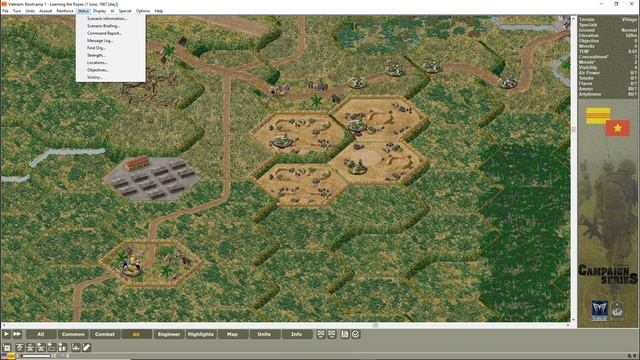Choose Scenario Information from Status menu
640x360 pixels.
[110, 19]
